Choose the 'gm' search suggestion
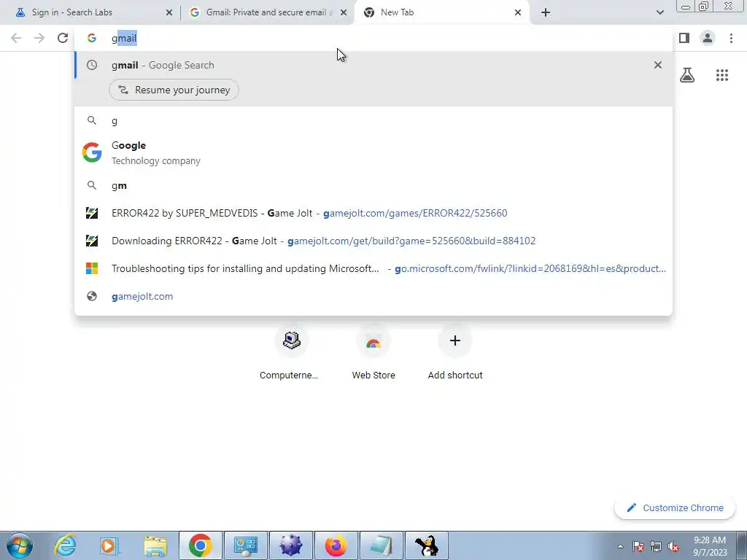This screenshot has height=560, width=747. (x=373, y=186)
